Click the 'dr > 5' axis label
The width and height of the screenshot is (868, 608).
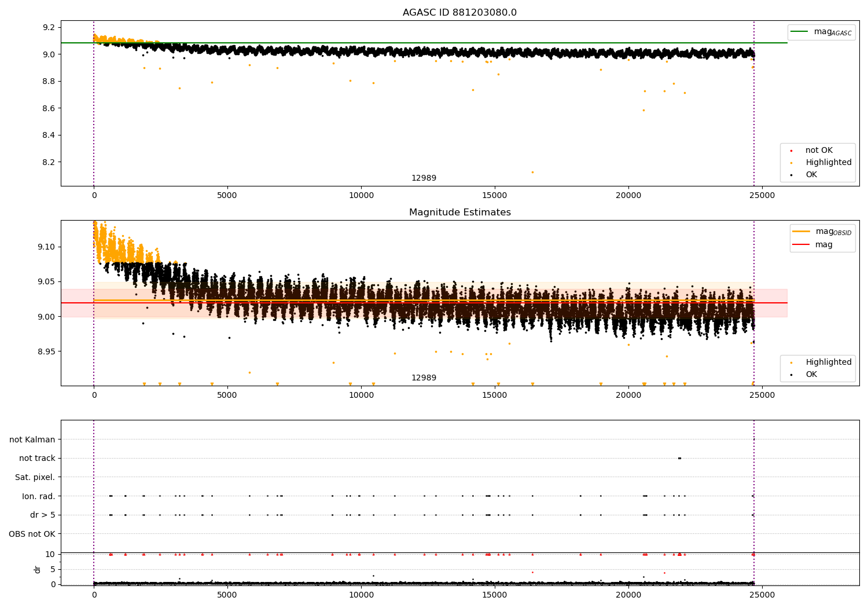[43, 515]
